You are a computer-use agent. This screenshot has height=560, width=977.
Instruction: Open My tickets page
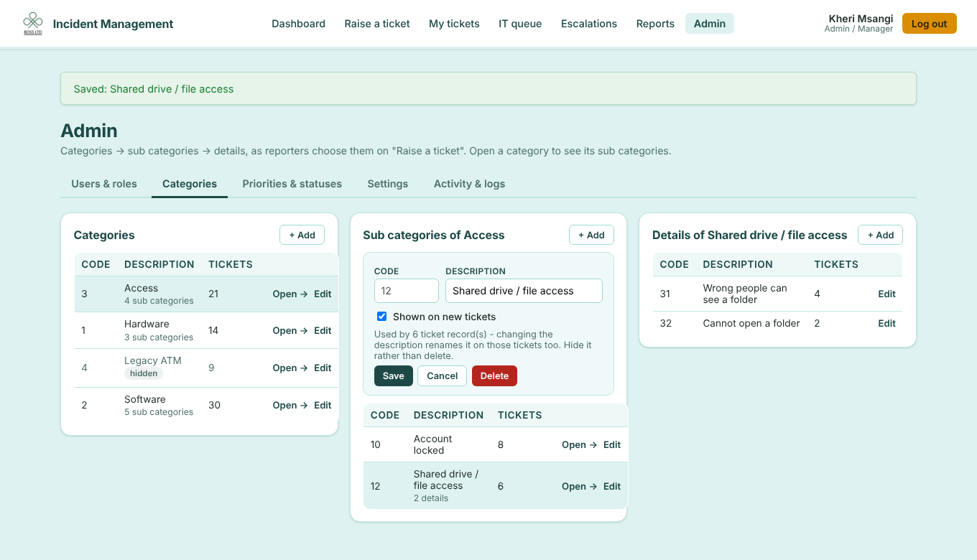pyautogui.click(x=454, y=24)
